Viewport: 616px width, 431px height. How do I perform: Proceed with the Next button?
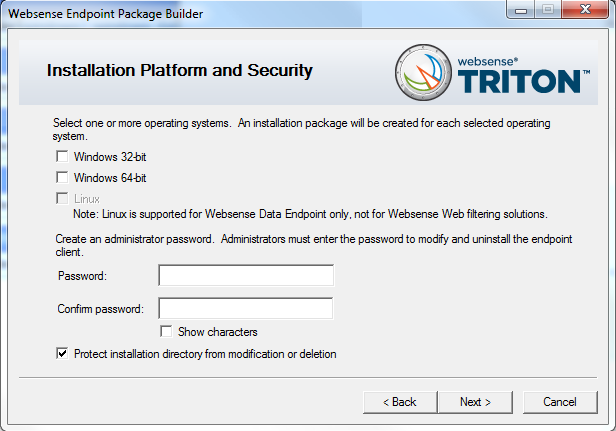click(475, 402)
